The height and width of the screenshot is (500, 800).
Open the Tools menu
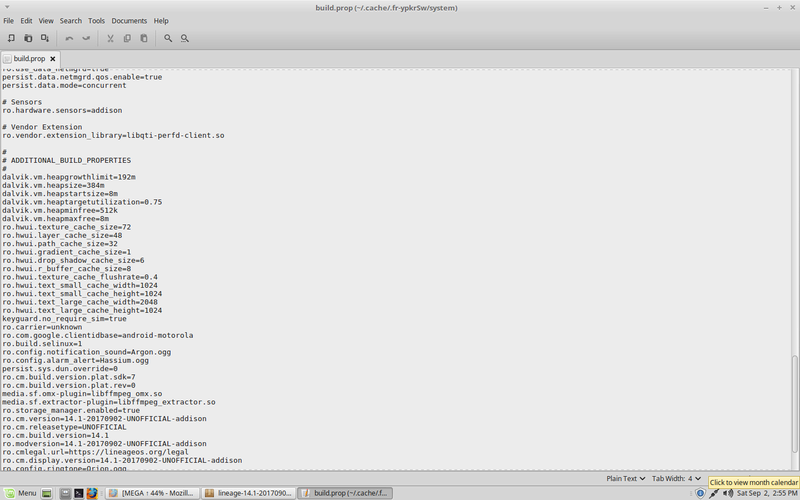(96, 21)
